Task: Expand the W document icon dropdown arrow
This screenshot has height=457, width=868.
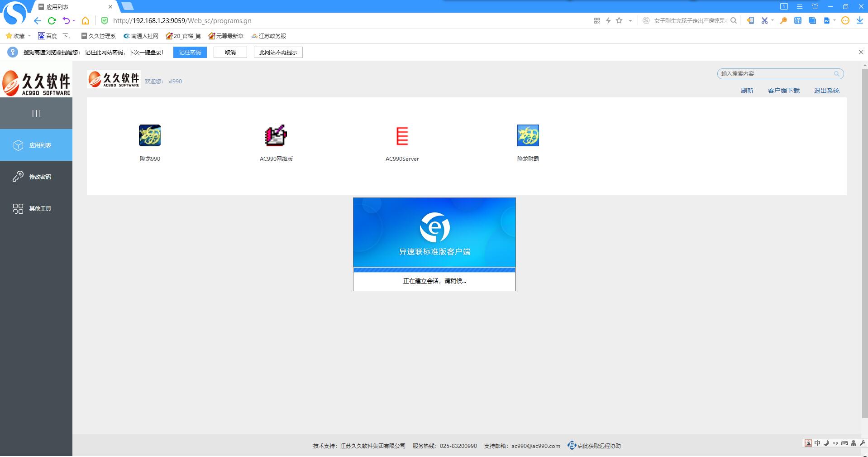Action: click(x=834, y=20)
